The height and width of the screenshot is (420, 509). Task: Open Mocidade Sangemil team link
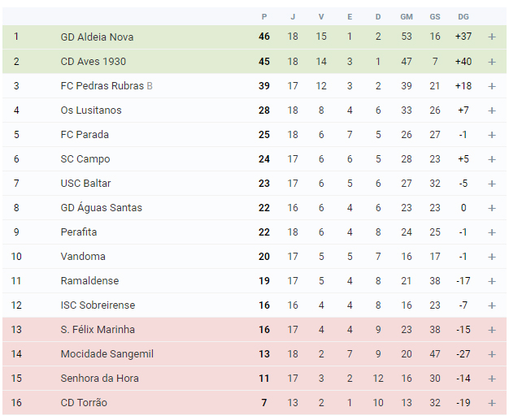tap(107, 354)
